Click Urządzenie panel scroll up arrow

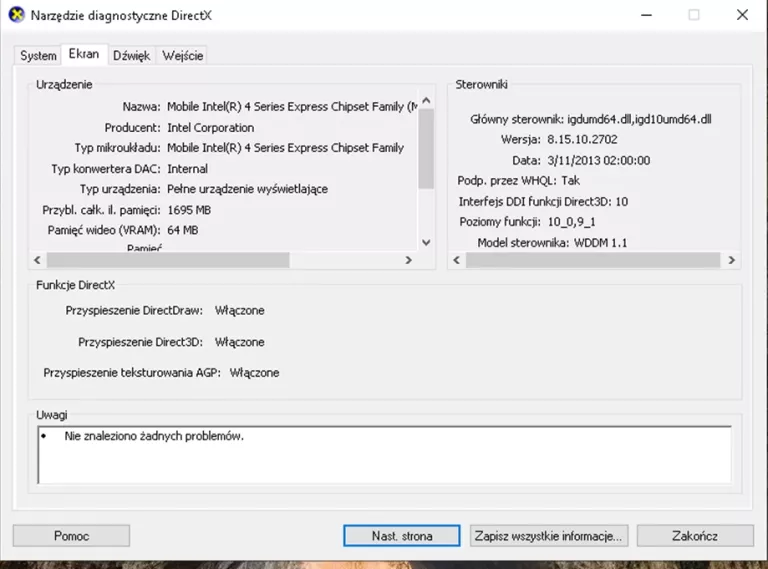[x=426, y=100]
